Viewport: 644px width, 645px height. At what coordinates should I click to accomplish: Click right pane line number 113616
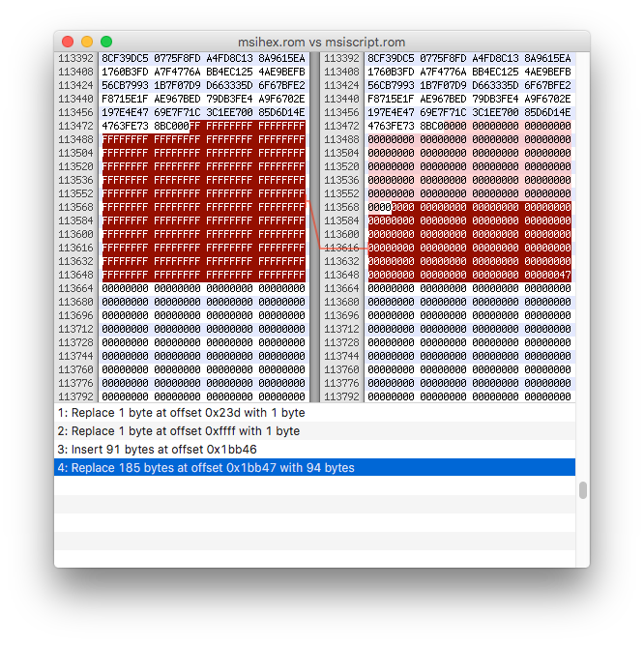(341, 248)
